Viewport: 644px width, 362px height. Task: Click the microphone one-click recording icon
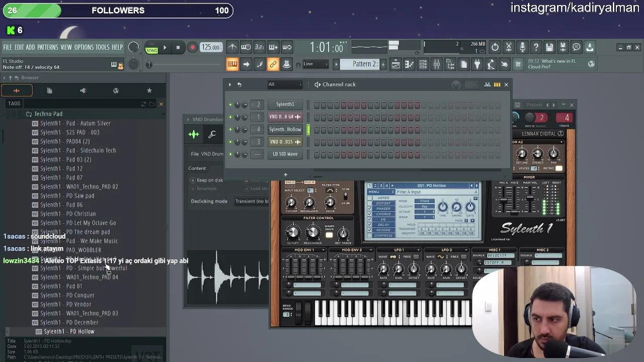522,47
